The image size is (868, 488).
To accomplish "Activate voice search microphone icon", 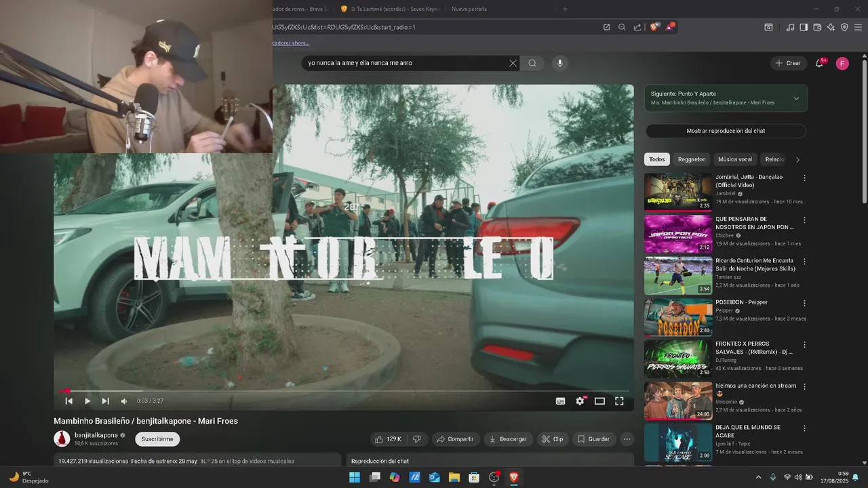I will click(x=559, y=63).
